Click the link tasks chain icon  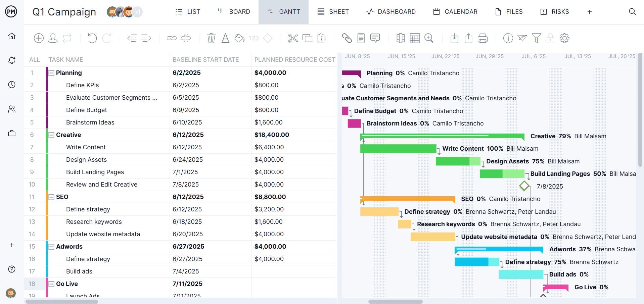172,38
